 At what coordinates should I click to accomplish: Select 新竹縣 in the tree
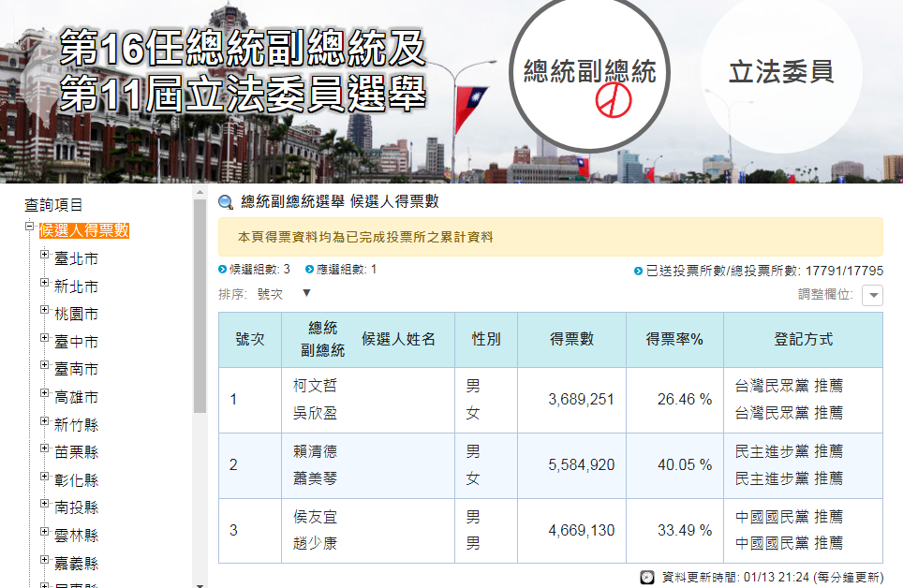(76, 425)
